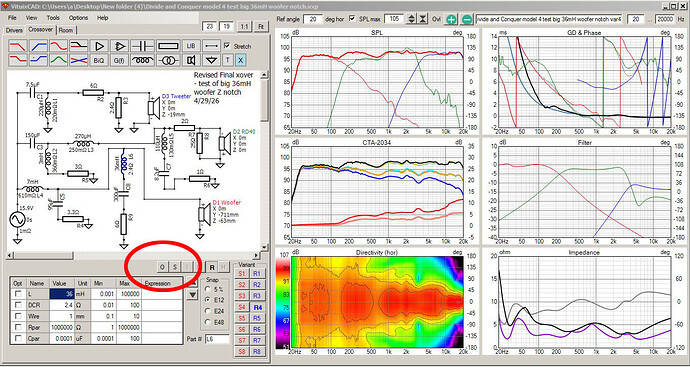Place a resistor component
Viewport: 690px width, 367px height.
(x=168, y=46)
